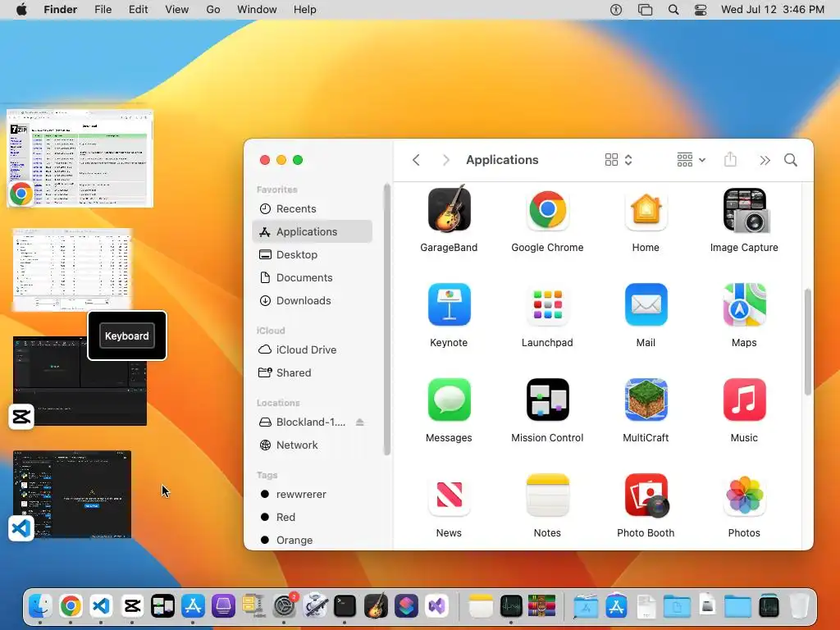The width and height of the screenshot is (840, 630).
Task: Open the View menu
Action: click(x=177, y=10)
